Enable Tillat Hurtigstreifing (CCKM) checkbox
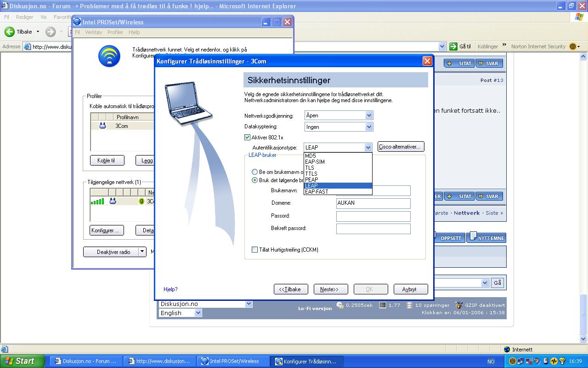The image size is (588, 368). [254, 250]
